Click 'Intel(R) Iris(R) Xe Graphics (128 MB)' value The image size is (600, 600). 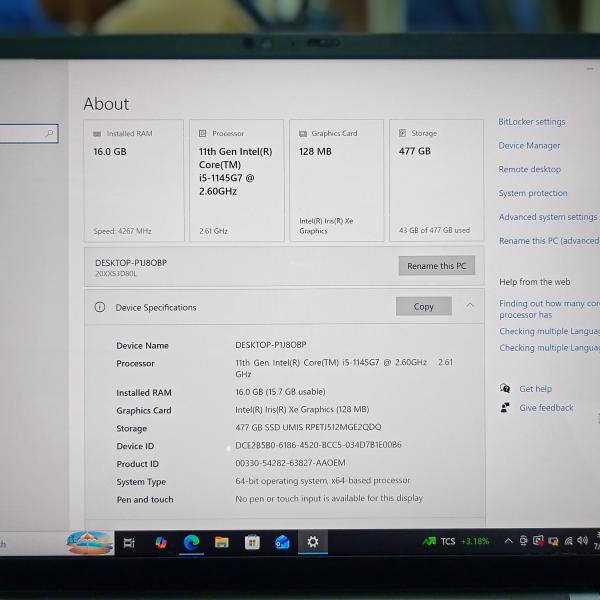pyautogui.click(x=302, y=409)
